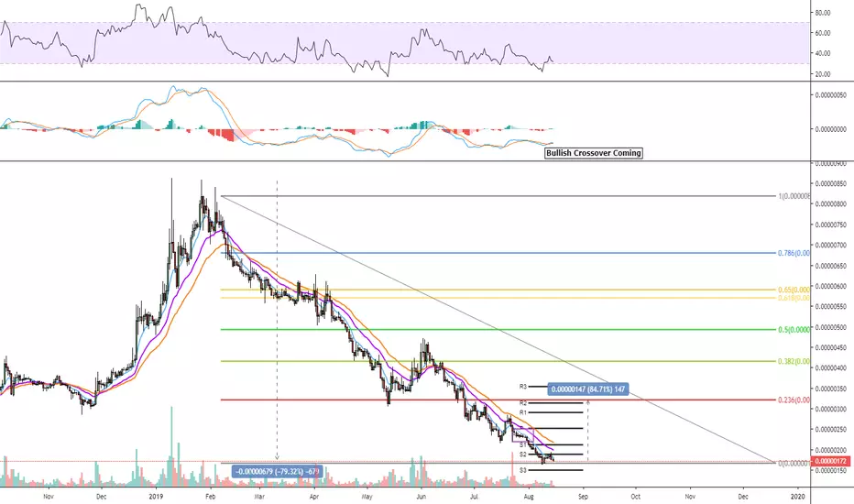Click the blue 0.00000147 (84.71%) measurement label
The height and width of the screenshot is (504, 854).
pyautogui.click(x=587, y=389)
